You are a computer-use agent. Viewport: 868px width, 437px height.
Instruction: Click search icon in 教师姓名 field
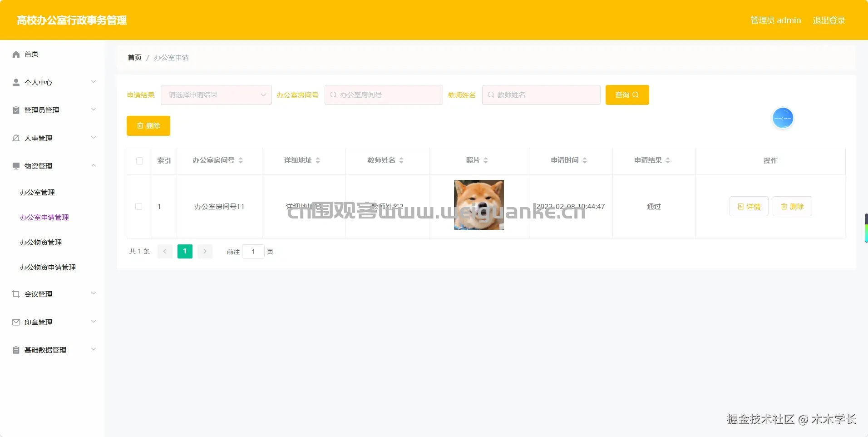(x=491, y=95)
